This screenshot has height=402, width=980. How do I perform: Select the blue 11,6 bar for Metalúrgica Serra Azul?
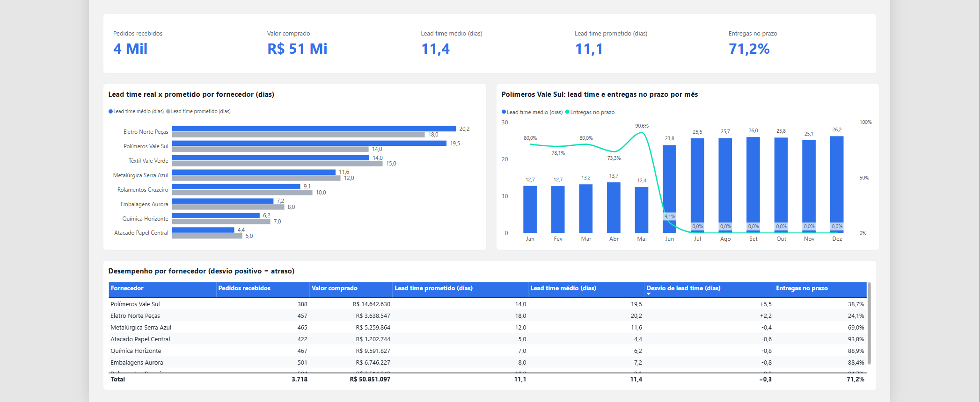254,172
